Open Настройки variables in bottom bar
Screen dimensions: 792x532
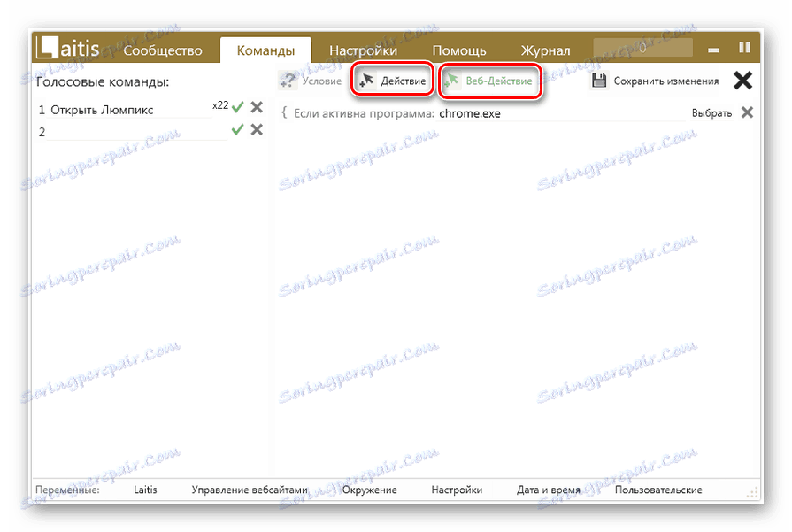457,490
